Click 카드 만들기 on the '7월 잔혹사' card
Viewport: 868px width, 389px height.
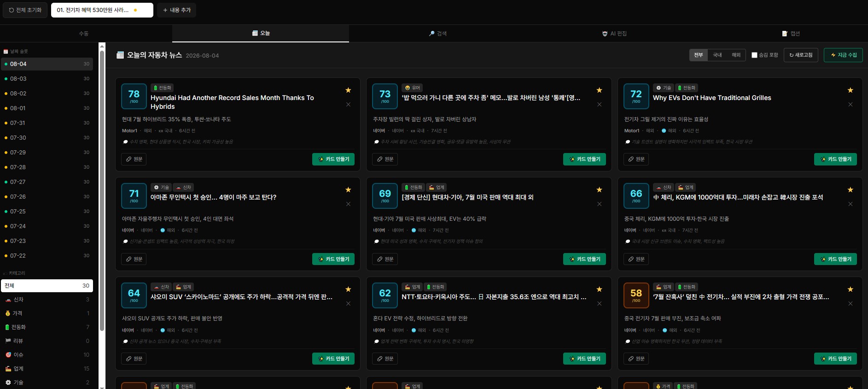(835, 359)
